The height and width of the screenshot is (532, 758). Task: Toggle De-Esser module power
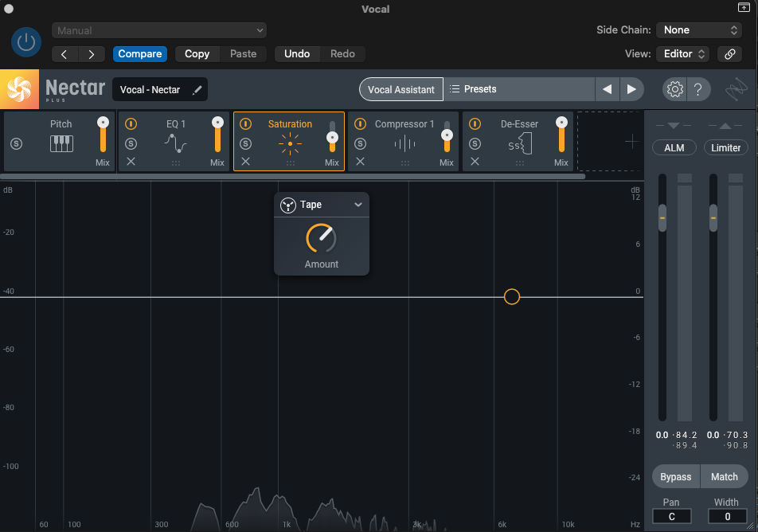click(x=475, y=124)
